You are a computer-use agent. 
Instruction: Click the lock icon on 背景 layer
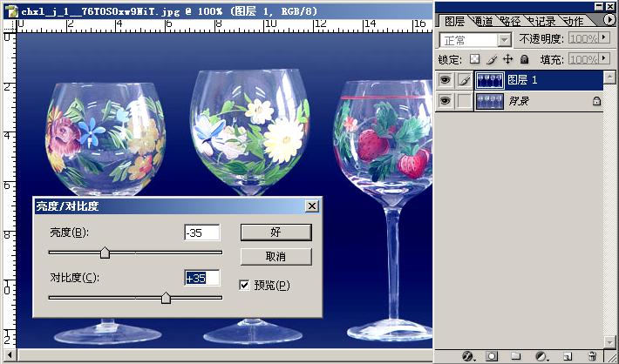pyautogui.click(x=596, y=101)
